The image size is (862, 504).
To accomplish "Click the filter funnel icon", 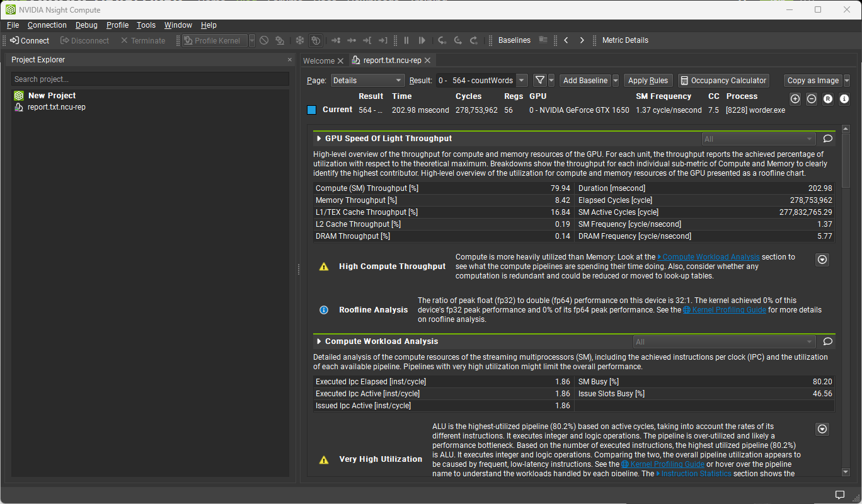I will point(540,81).
